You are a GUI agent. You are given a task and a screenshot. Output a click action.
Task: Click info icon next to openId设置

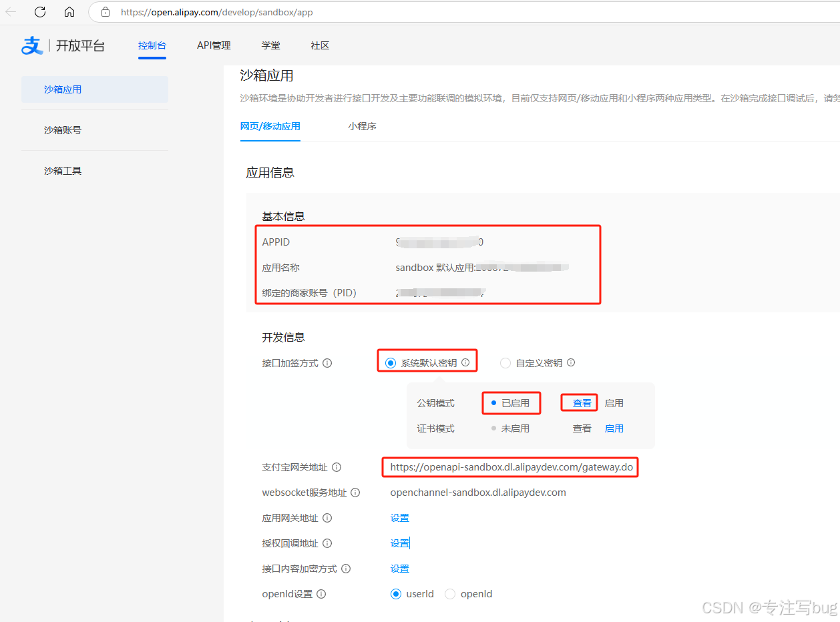[321, 594]
